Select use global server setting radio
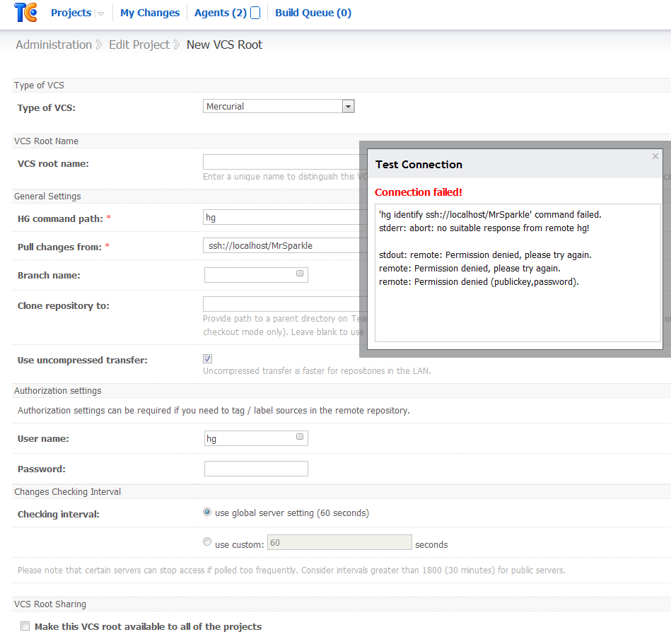The width and height of the screenshot is (671, 644). [207, 512]
